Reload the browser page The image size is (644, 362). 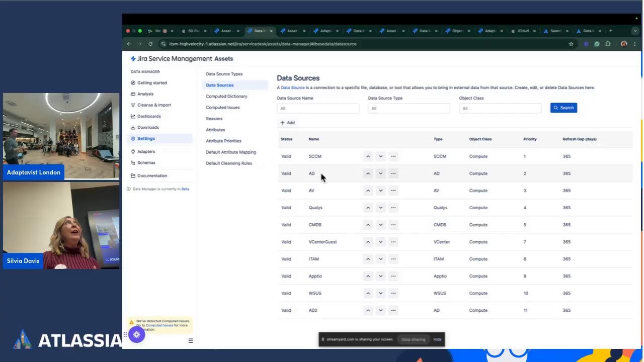(150, 44)
